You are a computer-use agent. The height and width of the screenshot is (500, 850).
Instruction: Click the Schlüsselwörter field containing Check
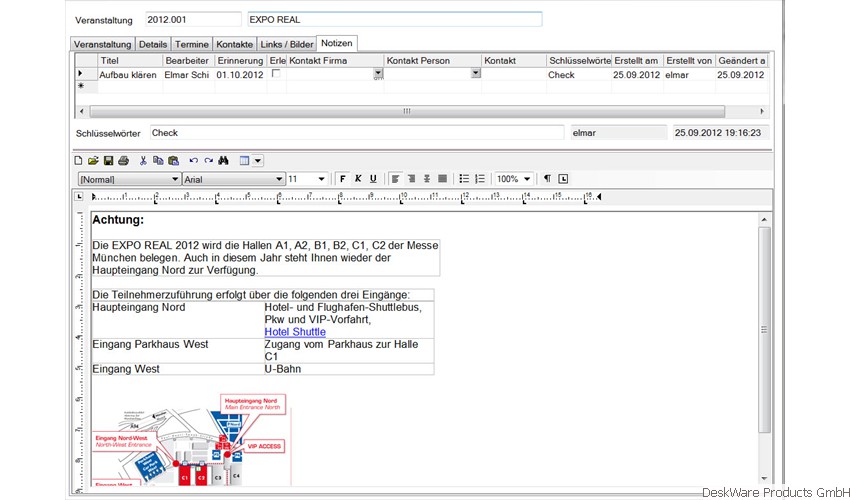point(357,133)
